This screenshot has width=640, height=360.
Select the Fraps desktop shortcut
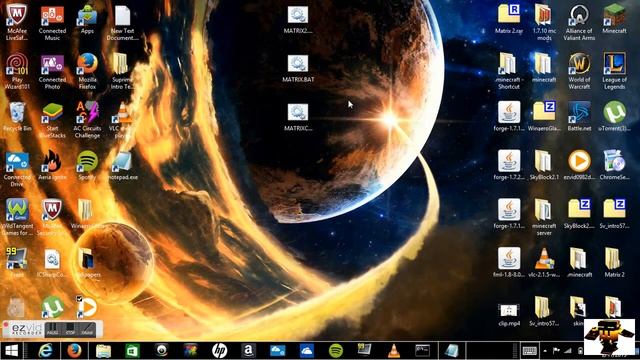click(x=17, y=263)
